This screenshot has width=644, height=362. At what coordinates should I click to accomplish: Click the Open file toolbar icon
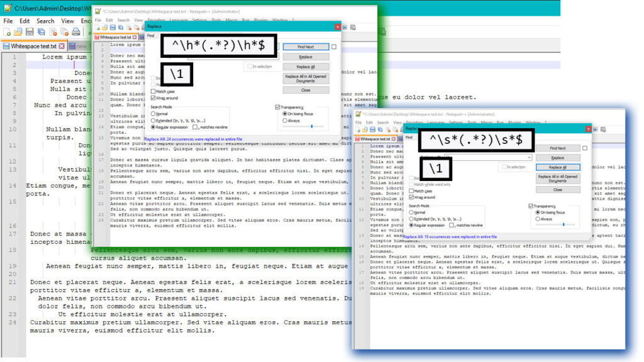18,31
